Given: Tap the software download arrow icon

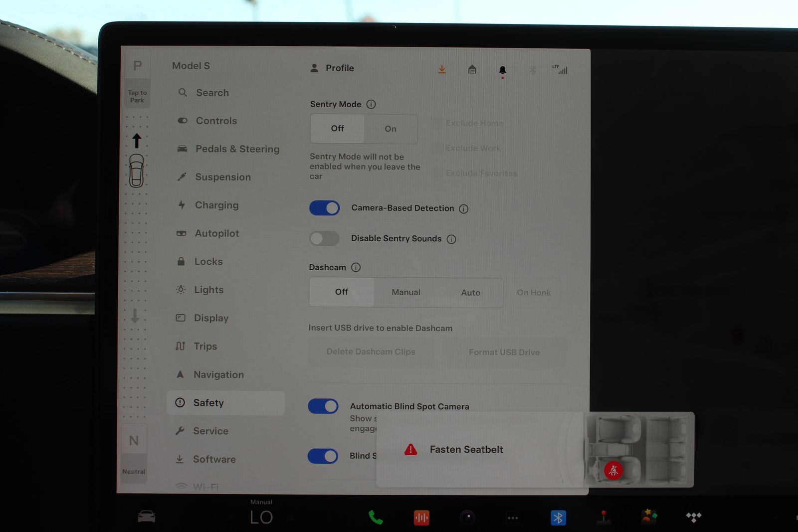Looking at the screenshot, I should click(442, 69).
